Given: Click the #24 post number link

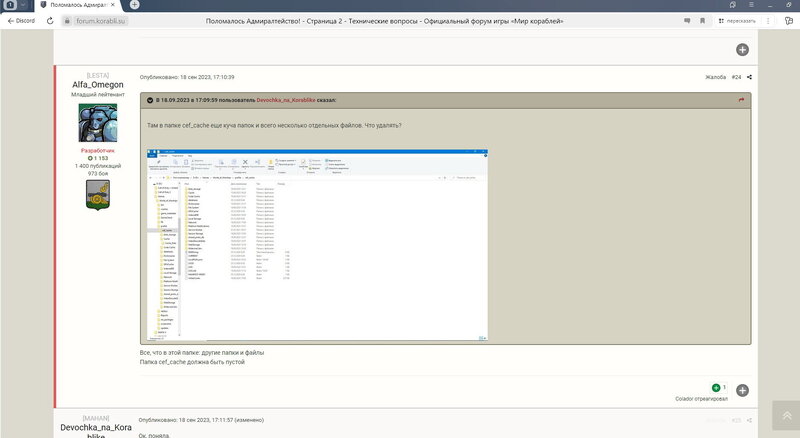Looking at the screenshot, I should 736,77.
